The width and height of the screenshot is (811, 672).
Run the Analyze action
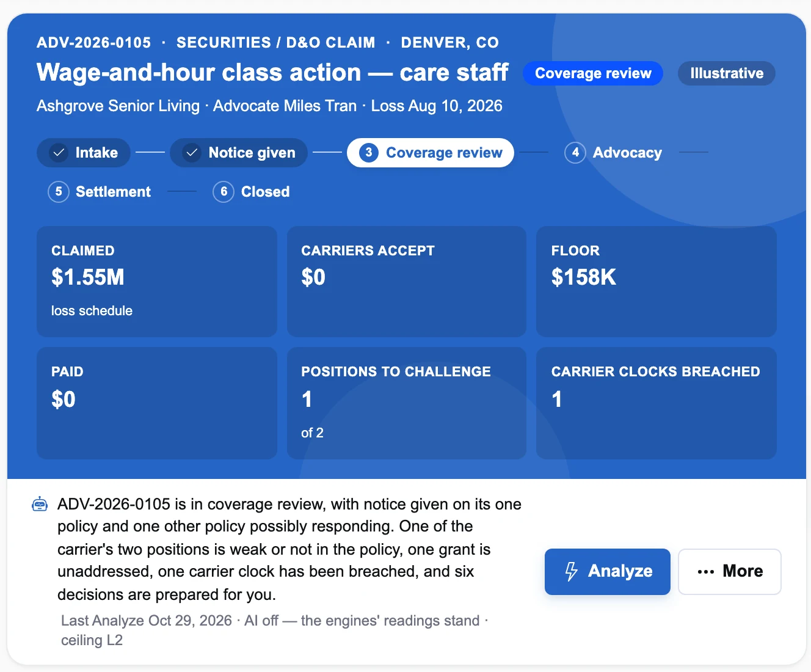coord(608,572)
